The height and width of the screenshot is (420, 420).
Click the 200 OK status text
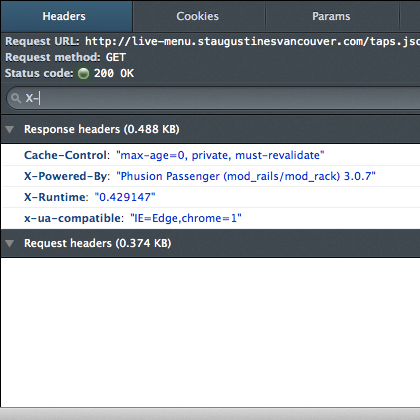[x=114, y=73]
